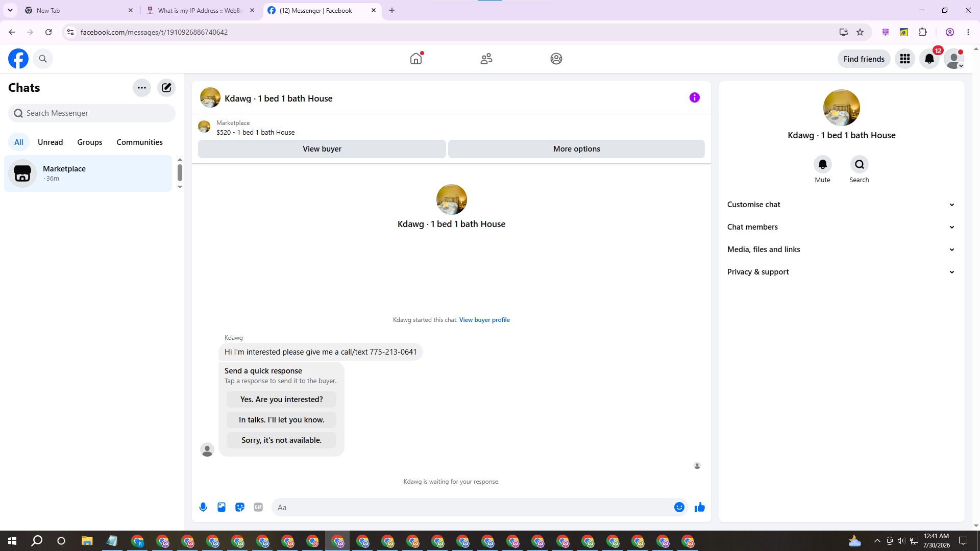Image resolution: width=980 pixels, height=551 pixels.
Task: Open Chats options three-dot menu
Action: coord(142,88)
